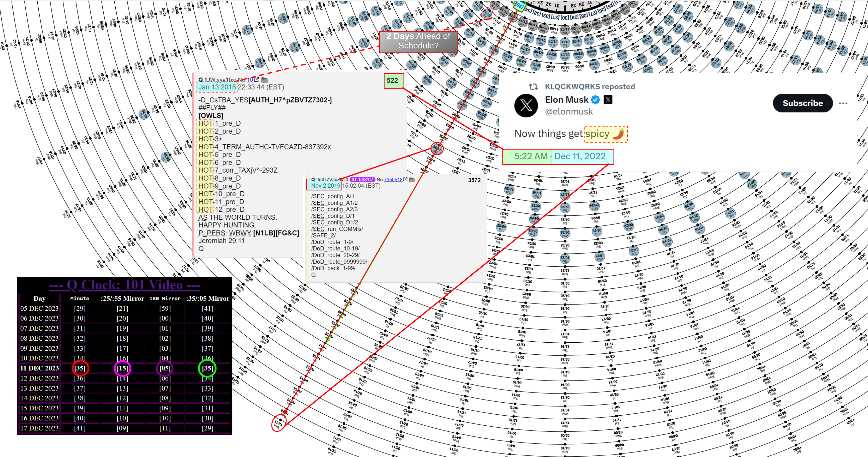Click the ##FLY## line in the post
Viewport: 868px width, 457px height.
(x=212, y=108)
